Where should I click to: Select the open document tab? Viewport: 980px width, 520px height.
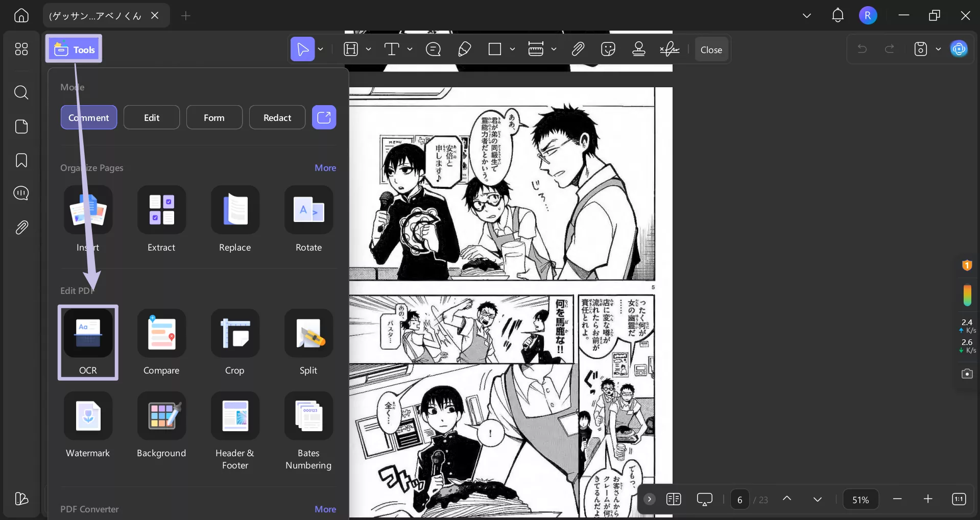click(x=95, y=16)
